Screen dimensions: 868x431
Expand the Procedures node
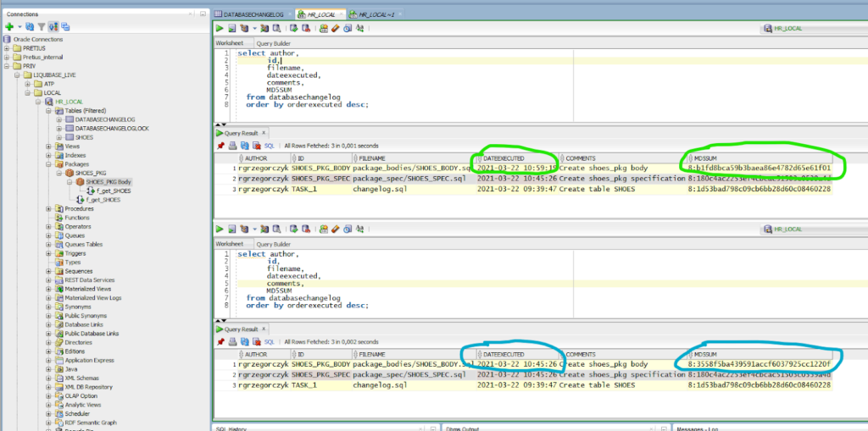pos(48,208)
